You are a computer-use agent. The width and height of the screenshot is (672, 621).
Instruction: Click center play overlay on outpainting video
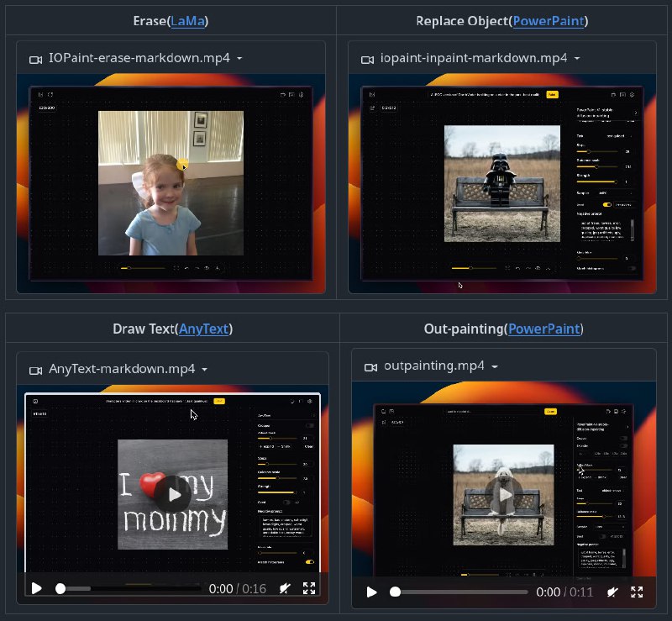tap(504, 494)
